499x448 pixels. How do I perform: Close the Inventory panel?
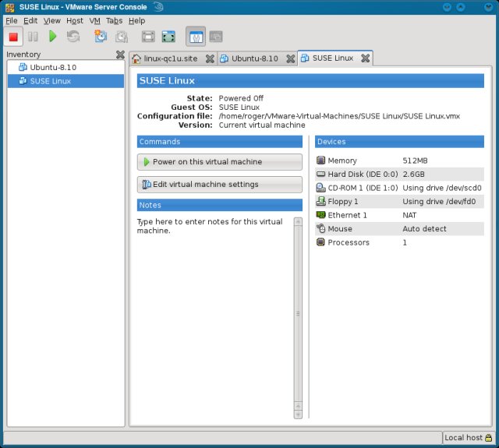point(119,55)
